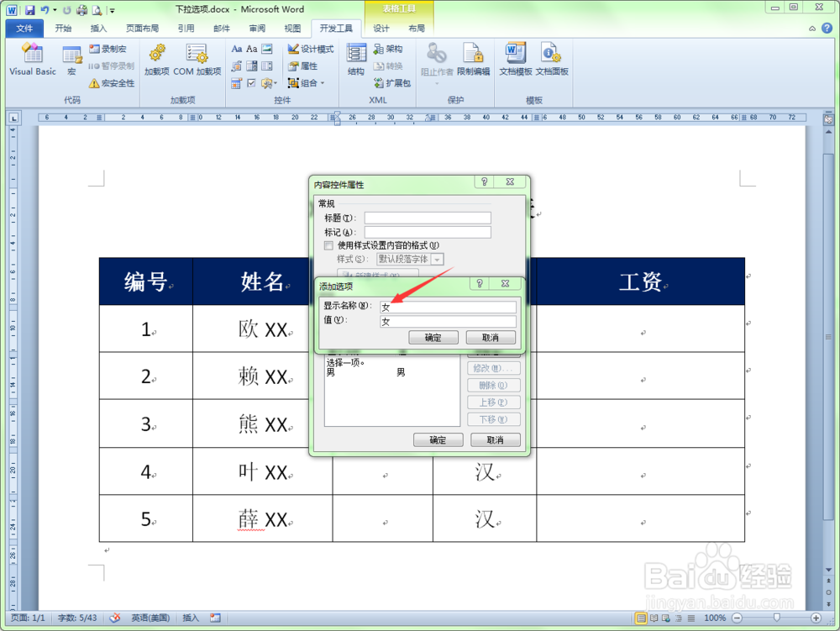This screenshot has width=840, height=631.
Task: Open the undo history dropdown
Action: 55,9
